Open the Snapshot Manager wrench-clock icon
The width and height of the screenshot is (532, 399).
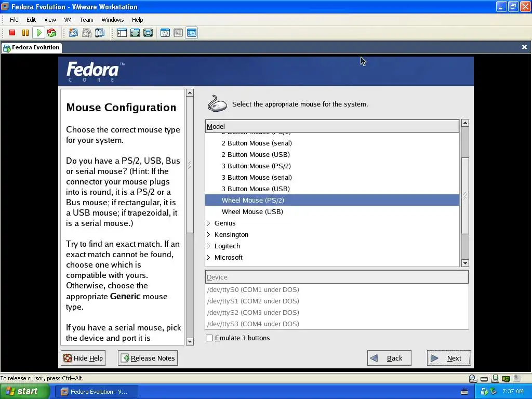100,33
